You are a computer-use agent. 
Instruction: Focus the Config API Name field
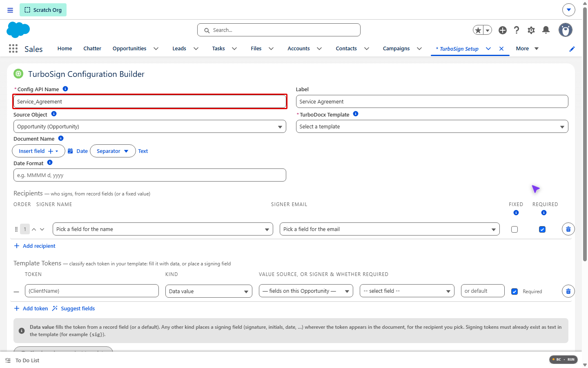[150, 101]
